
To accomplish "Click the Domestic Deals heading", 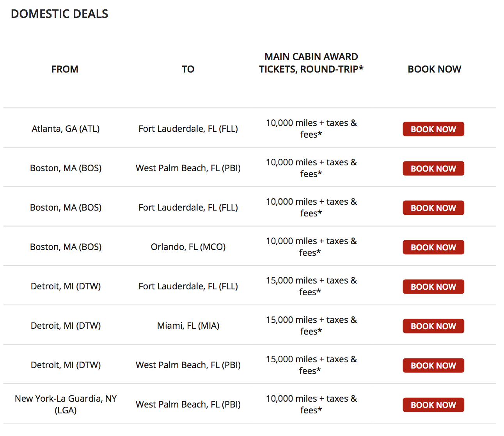I will (59, 14).
